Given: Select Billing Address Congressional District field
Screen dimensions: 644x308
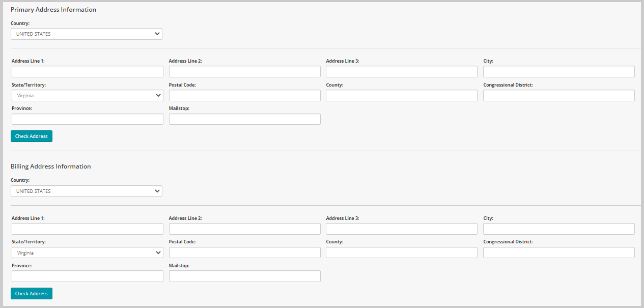Looking at the screenshot, I should coord(559,253).
